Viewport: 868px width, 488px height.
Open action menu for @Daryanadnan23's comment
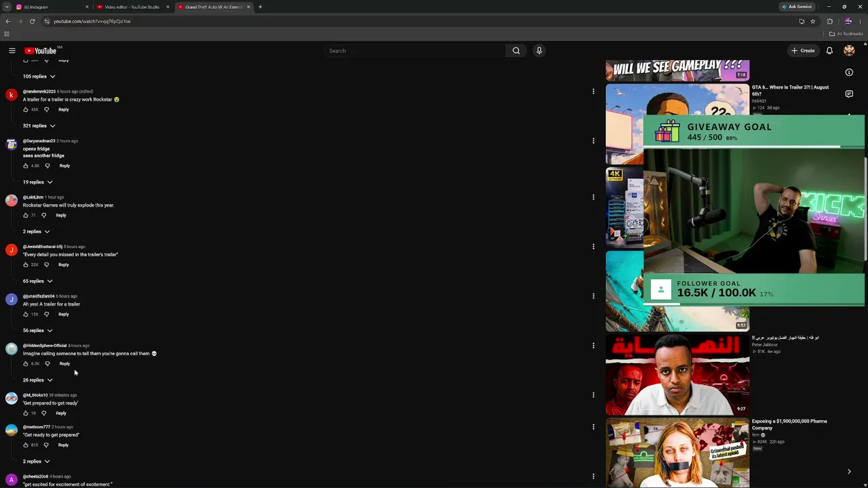tap(593, 141)
